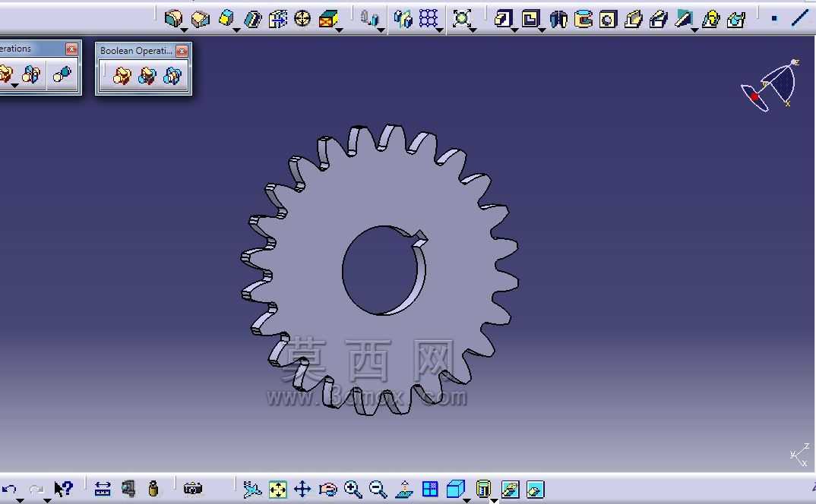Select the Point creation tool
Viewport: 816px width, 504px height.
[x=774, y=19]
